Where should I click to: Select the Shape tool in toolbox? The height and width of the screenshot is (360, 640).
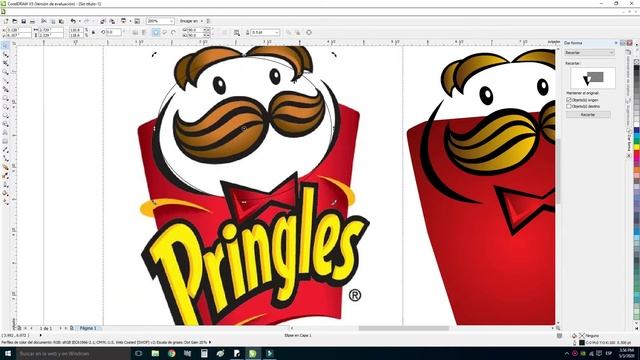pyautogui.click(x=5, y=54)
